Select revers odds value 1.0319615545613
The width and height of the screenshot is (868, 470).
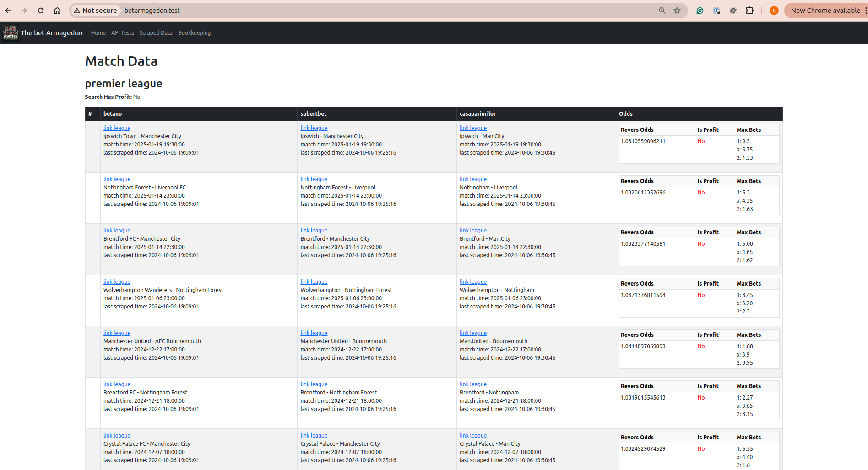tap(643, 398)
